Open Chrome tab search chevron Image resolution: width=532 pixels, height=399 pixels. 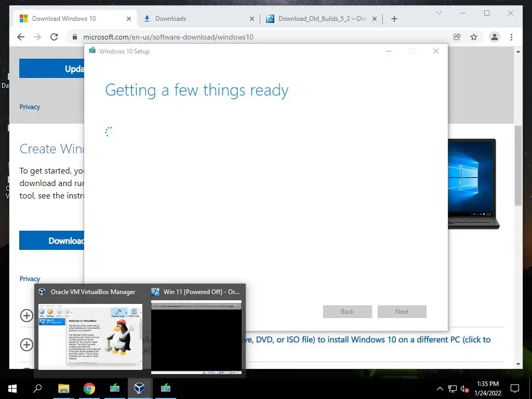tap(438, 13)
